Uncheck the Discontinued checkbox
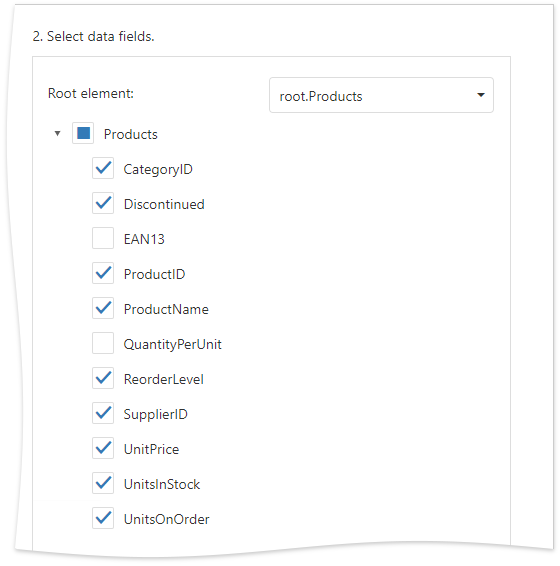 coord(103,203)
